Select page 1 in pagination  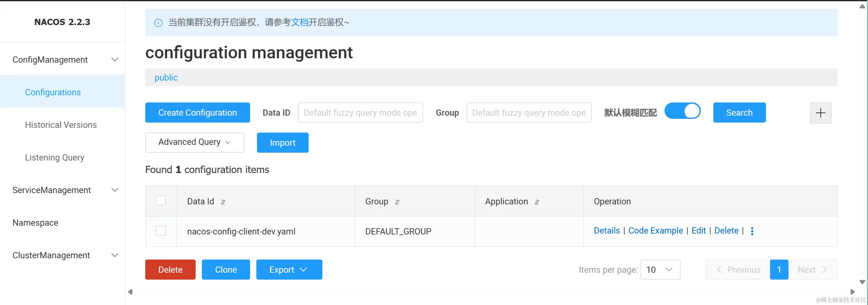click(779, 270)
